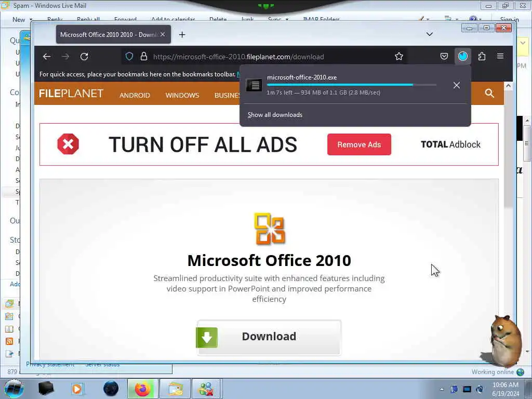
Task: Click the Mail pane icon in Live Mail
Action: click(x=9, y=303)
